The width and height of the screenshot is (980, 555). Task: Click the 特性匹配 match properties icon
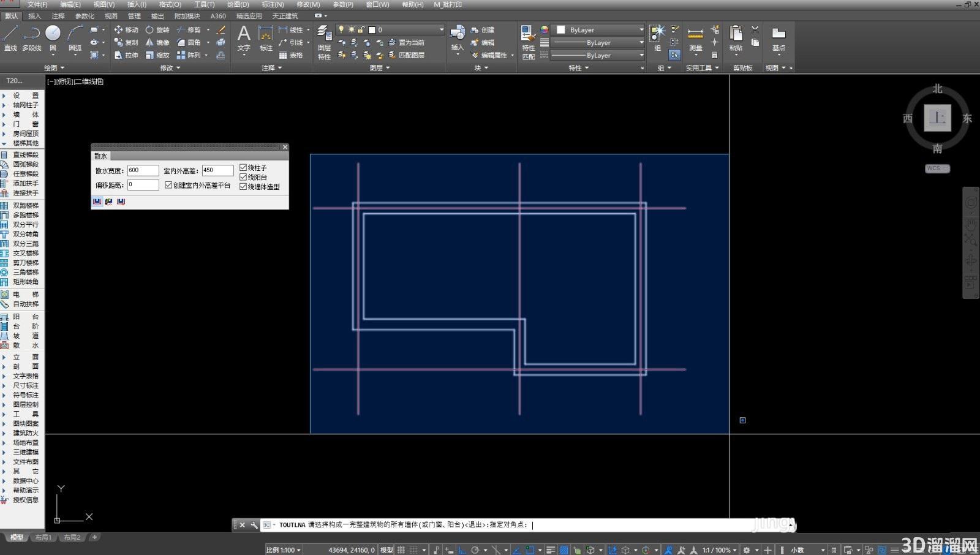click(528, 42)
